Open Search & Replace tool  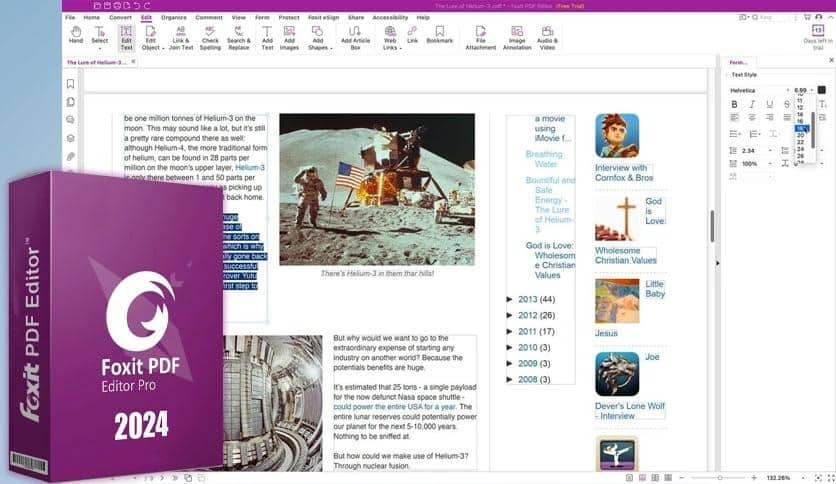238,36
